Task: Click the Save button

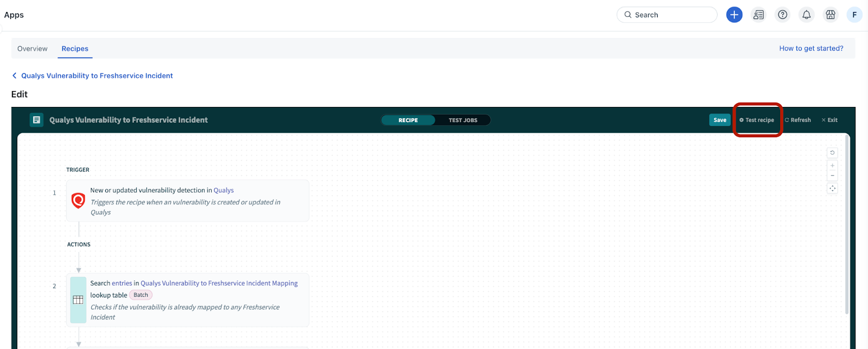Action: point(720,120)
